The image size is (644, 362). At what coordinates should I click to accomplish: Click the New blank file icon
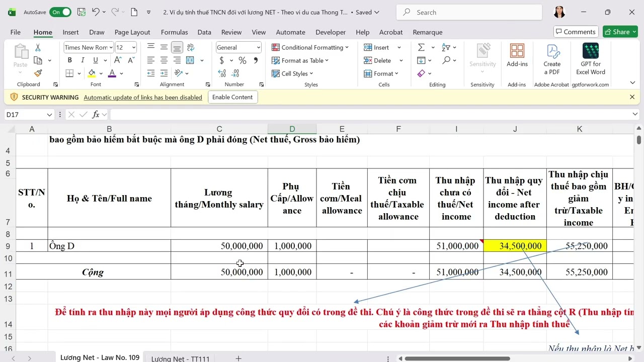134,12
